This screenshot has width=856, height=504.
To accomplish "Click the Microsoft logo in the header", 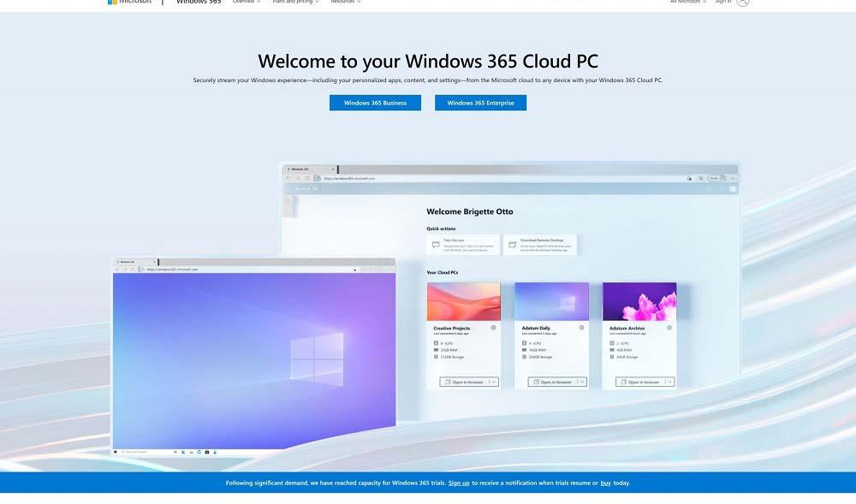I will coord(129,2).
